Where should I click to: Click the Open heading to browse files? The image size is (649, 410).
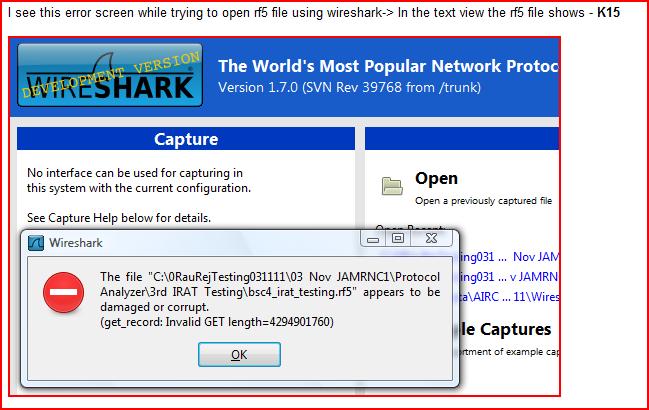(x=436, y=179)
